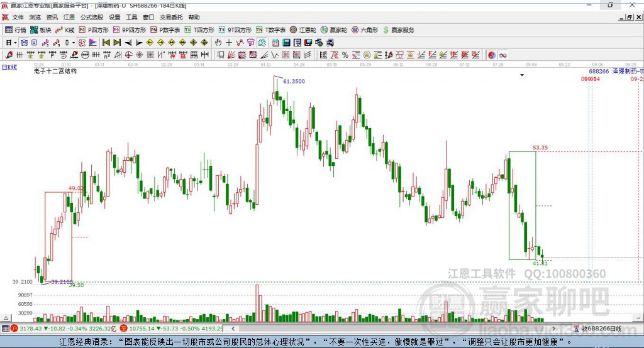
Task: Open the 江恩 menu
Action: [x=69, y=17]
